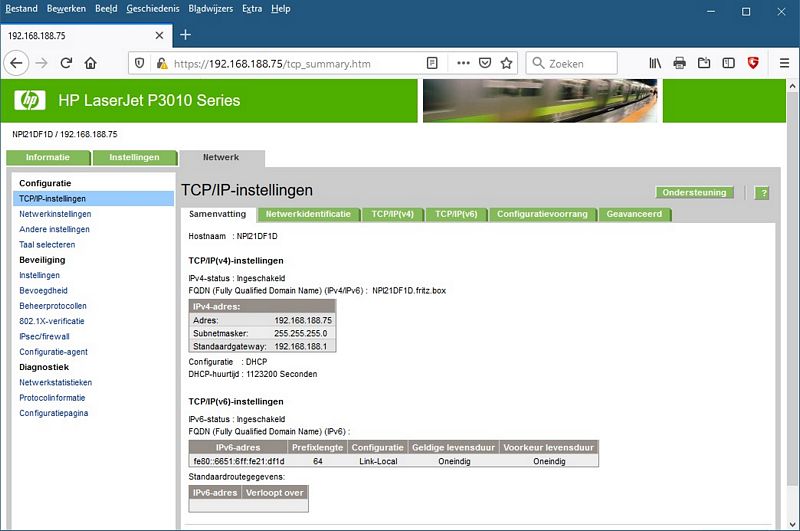The width and height of the screenshot is (800, 531).
Task: Click the Standaardgateway value 192.168.188.1
Action: [x=301, y=346]
